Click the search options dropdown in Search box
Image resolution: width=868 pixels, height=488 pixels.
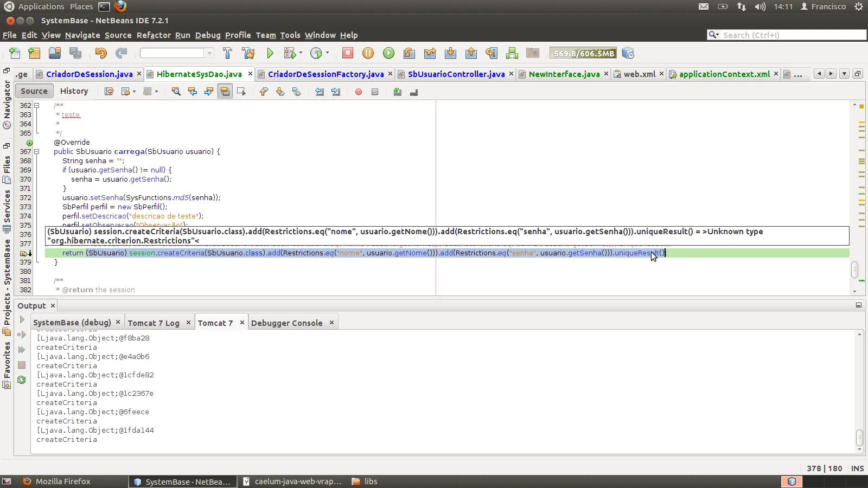[714, 35]
